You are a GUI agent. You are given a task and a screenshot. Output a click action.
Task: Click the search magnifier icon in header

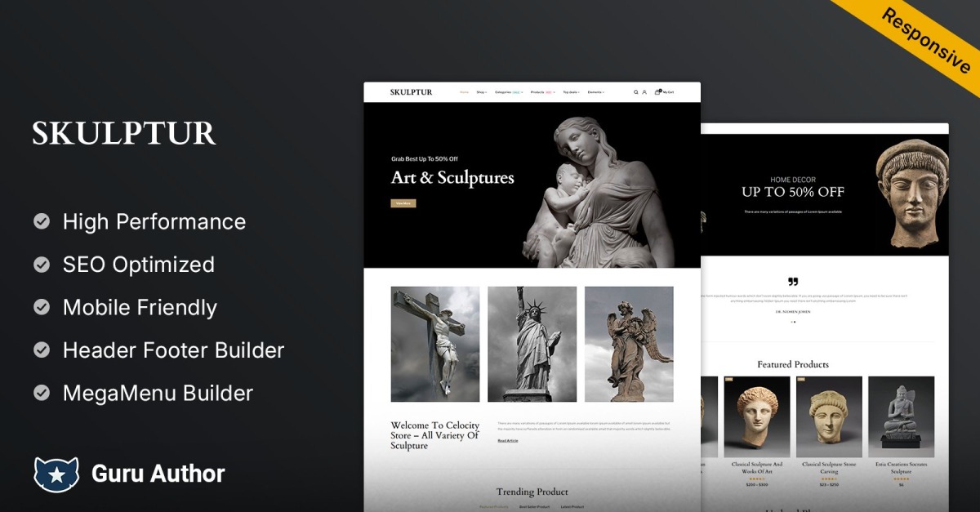click(636, 92)
